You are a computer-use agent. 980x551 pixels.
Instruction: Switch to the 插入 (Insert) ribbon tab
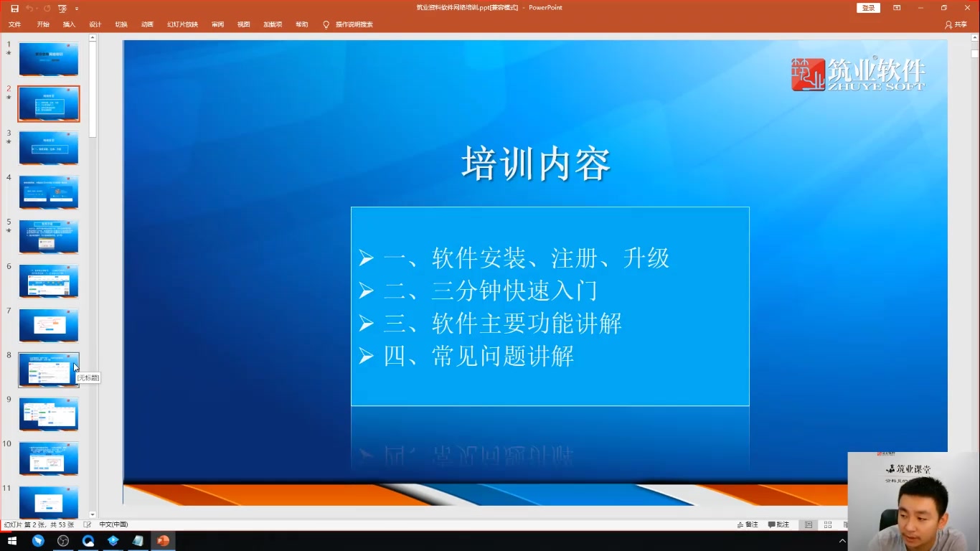[69, 24]
